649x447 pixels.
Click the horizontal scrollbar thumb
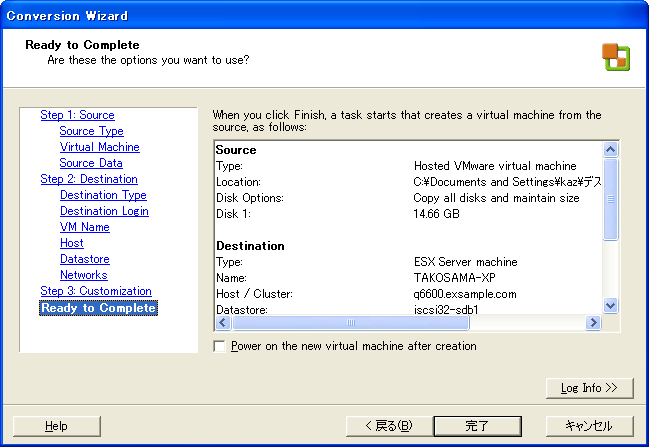[x=351, y=322]
